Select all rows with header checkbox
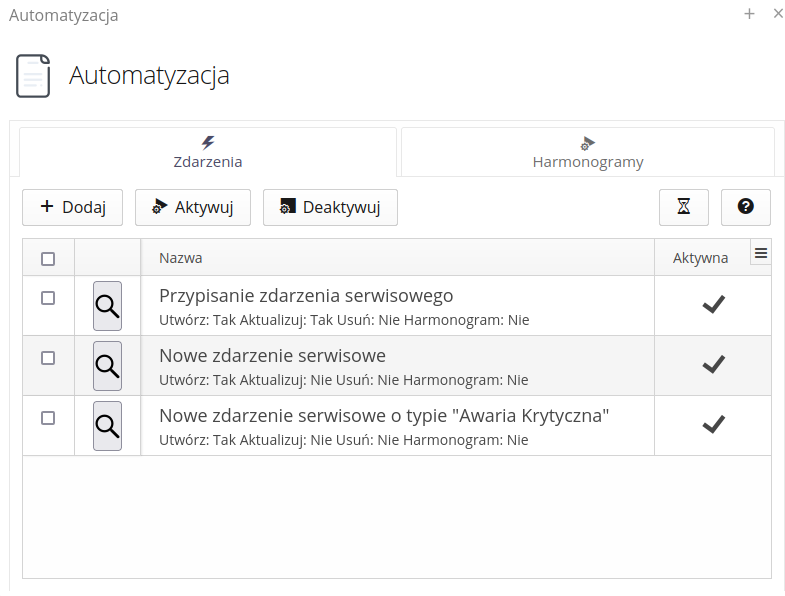This screenshot has height=596, width=785. coord(48,259)
